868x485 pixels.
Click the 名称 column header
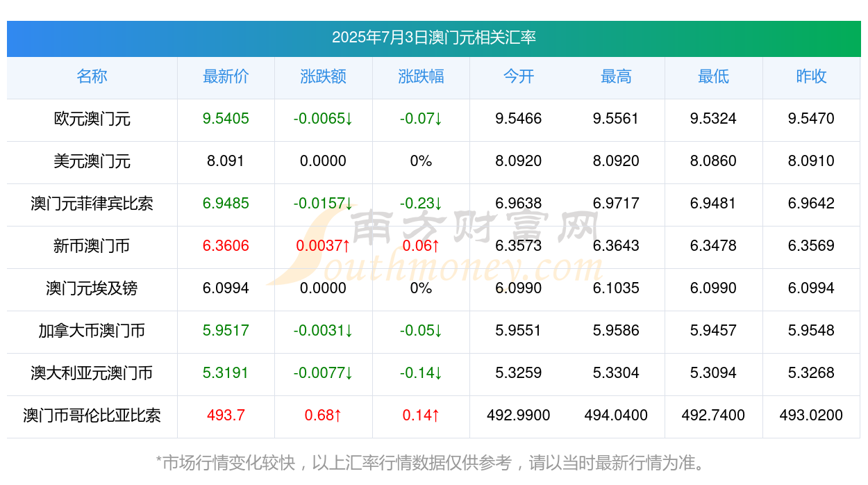point(92,76)
